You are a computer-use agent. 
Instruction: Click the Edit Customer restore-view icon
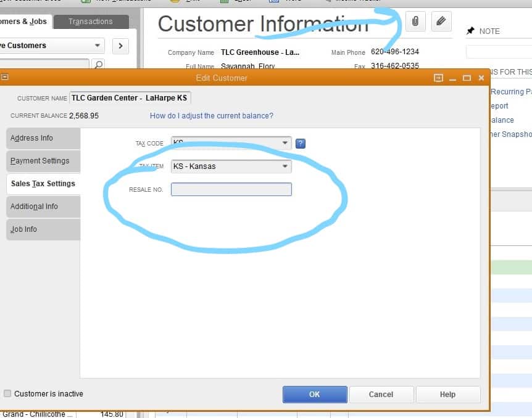(438, 78)
